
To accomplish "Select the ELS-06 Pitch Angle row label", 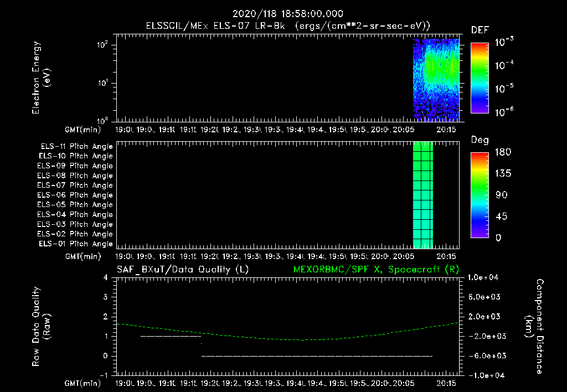I will point(75,195).
